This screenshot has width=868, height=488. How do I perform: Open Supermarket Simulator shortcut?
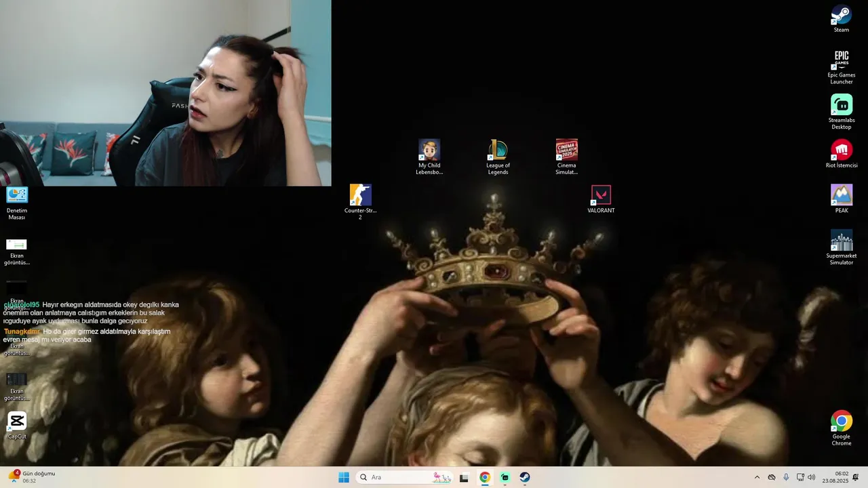pos(842,247)
